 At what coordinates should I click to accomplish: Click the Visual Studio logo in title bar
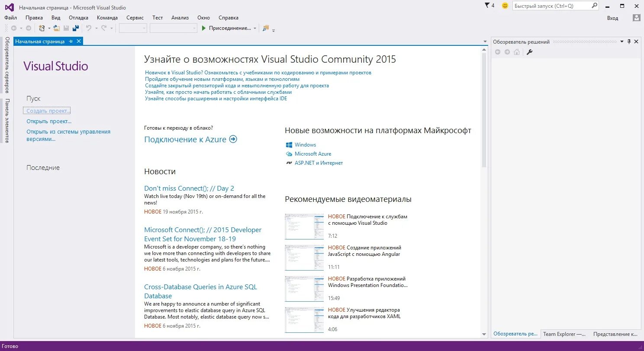[9, 7]
